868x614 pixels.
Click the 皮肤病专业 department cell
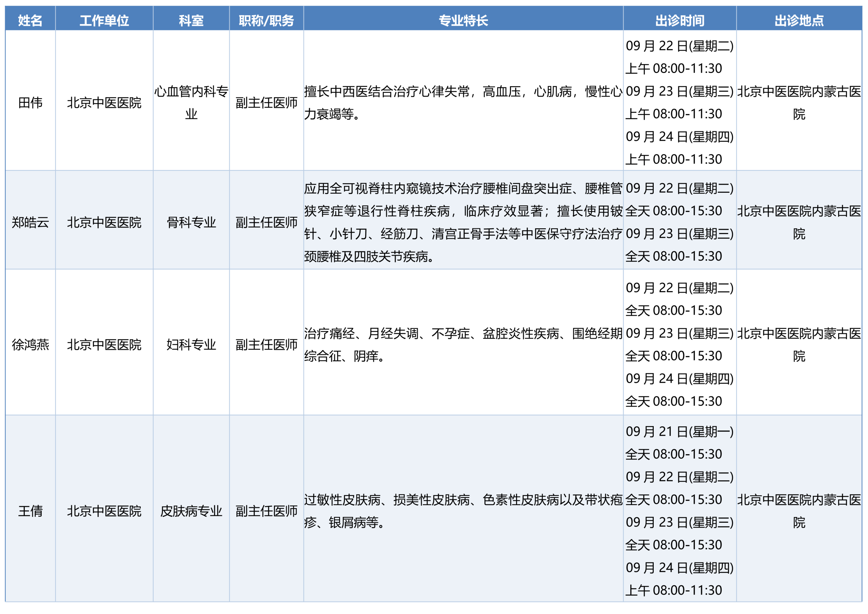tap(191, 511)
